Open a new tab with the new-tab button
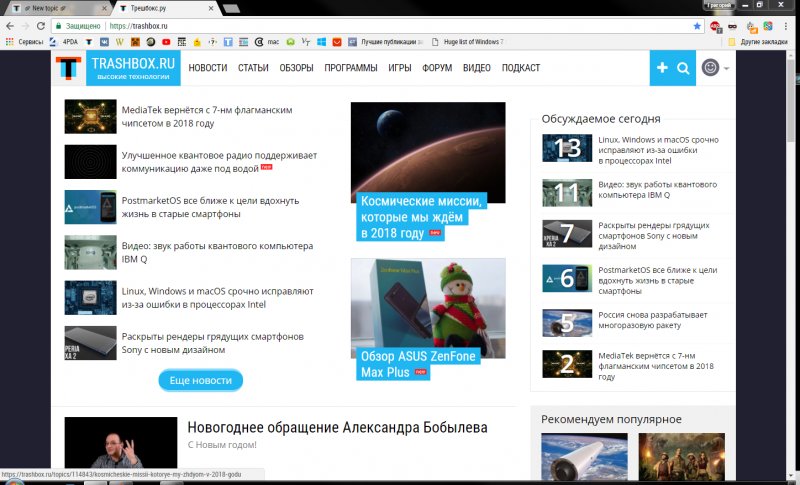The height and width of the screenshot is (485, 800). coord(231,8)
